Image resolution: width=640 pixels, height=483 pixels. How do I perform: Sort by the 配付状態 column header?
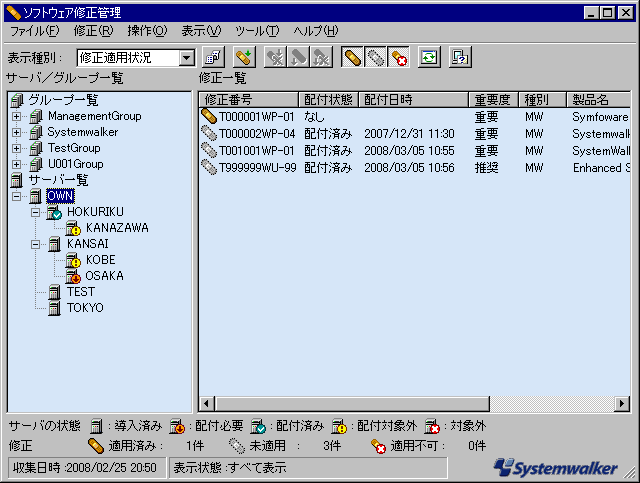coord(329,100)
